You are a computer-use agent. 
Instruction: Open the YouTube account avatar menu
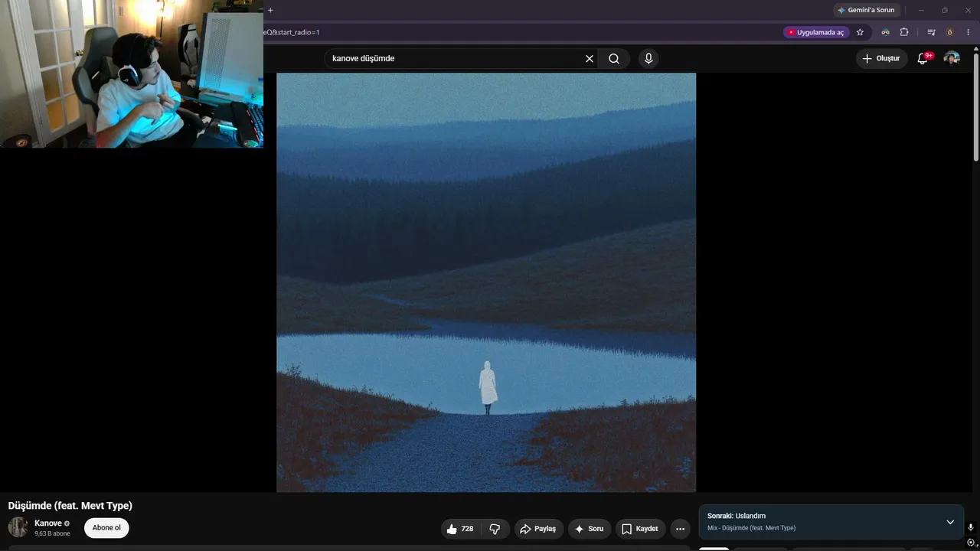(x=952, y=58)
